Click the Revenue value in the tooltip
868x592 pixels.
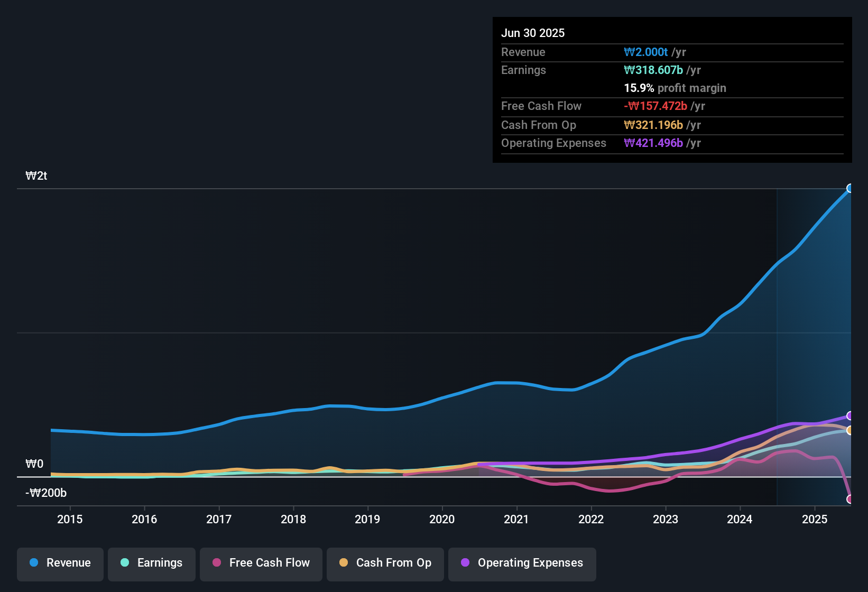[645, 52]
